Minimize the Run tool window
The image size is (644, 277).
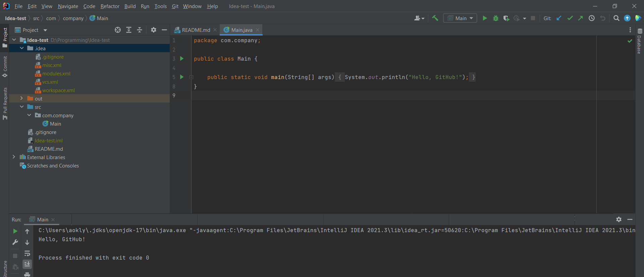click(630, 219)
